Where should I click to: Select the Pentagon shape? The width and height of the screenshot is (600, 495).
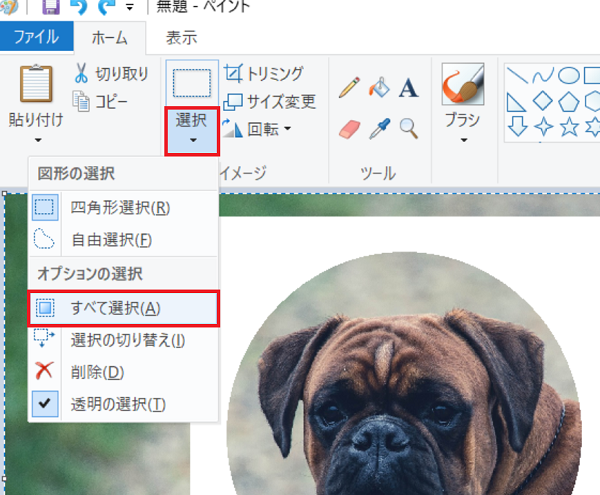[569, 102]
